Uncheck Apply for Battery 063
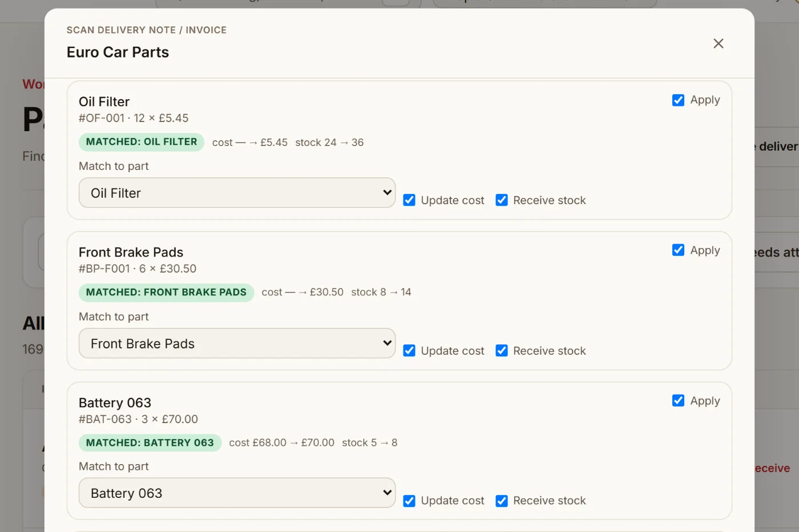 click(678, 401)
